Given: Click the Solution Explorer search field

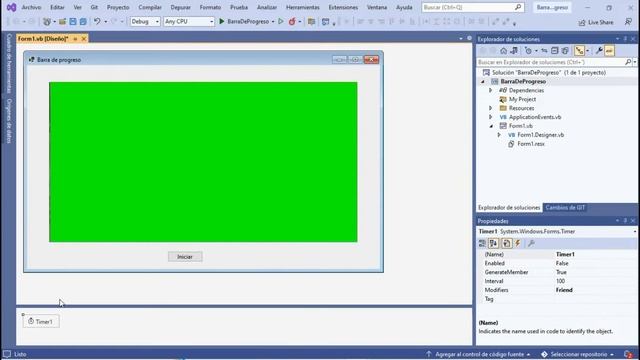Looking at the screenshot, I should [550, 62].
